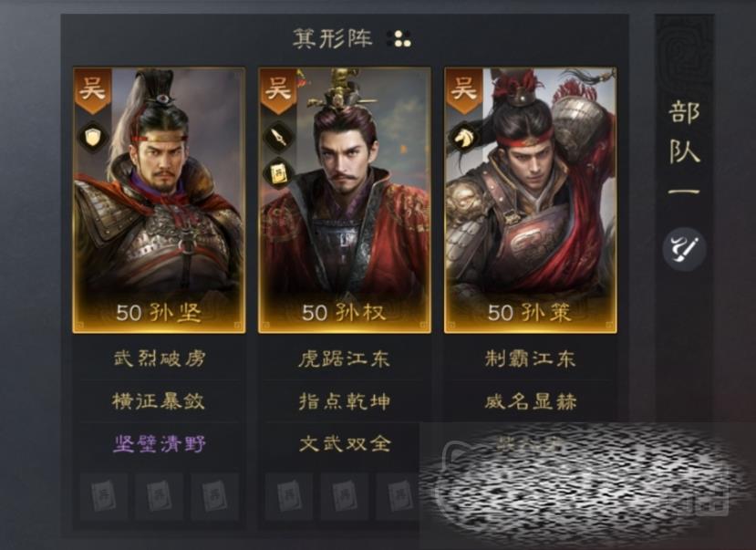
Task: Click the first empty book slot under 孙坚
Action: pyautogui.click(x=104, y=496)
